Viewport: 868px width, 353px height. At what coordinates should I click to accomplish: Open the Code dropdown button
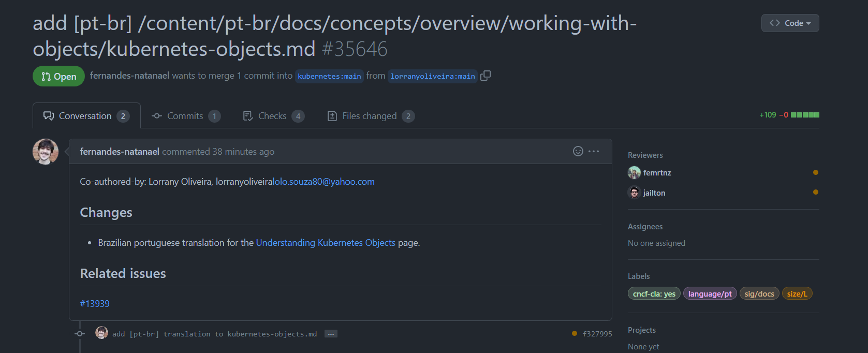click(790, 23)
